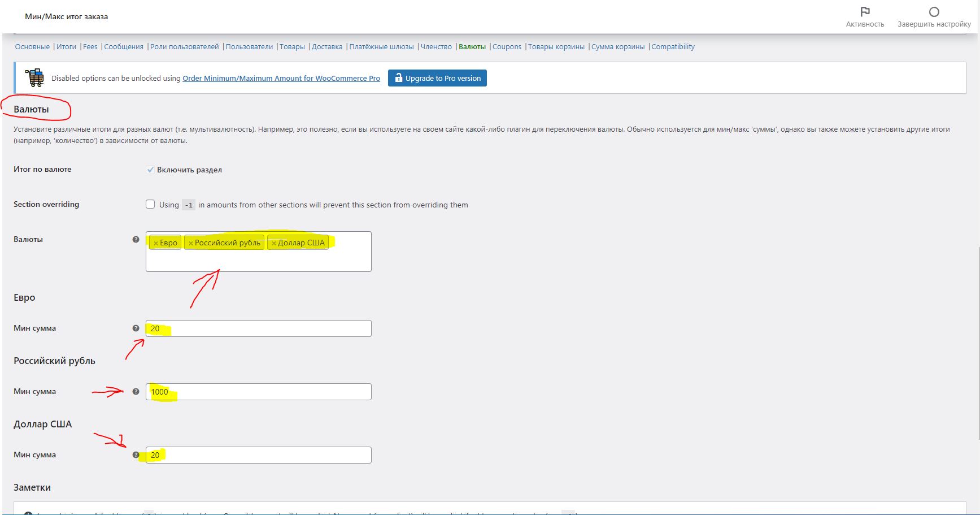This screenshot has width=980, height=515.
Task: Remove Доллар США tag using its x
Action: coord(274,243)
